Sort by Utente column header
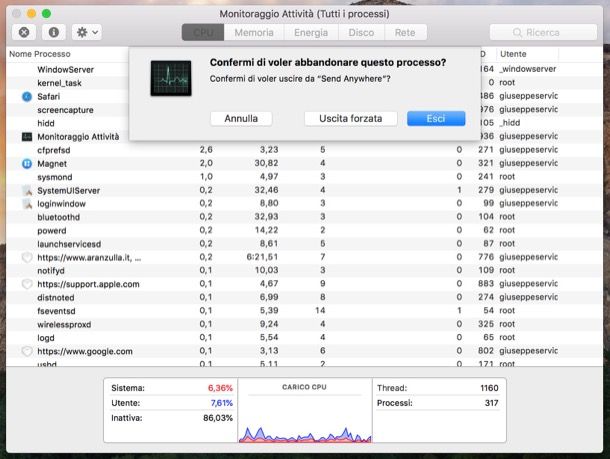Screen dimensions: 610x459 click(513, 54)
